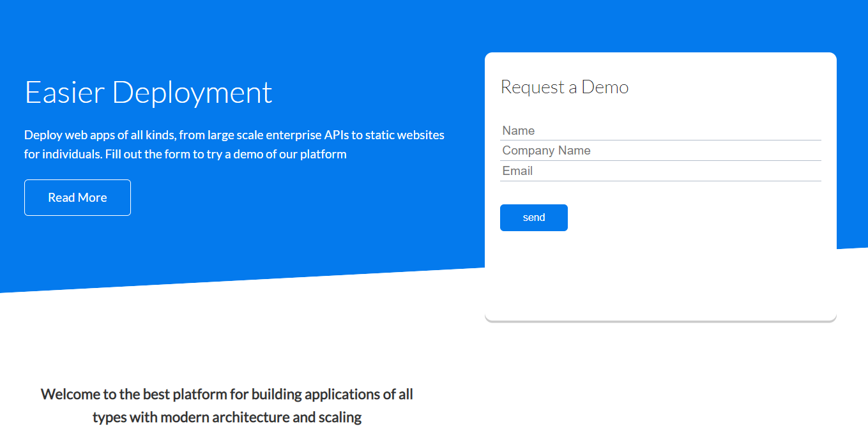Select the Company Name field

tap(660, 151)
